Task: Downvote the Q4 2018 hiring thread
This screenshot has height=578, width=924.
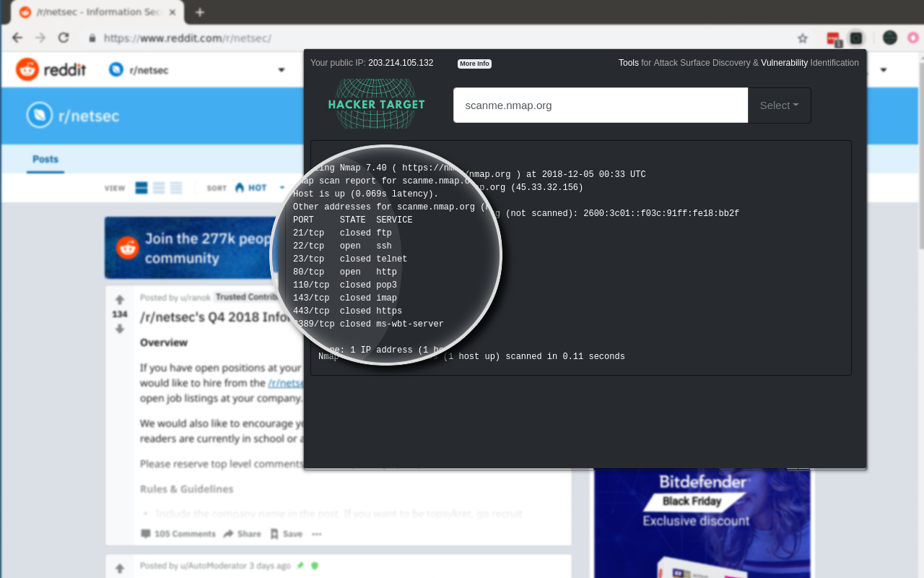Action: (x=120, y=329)
